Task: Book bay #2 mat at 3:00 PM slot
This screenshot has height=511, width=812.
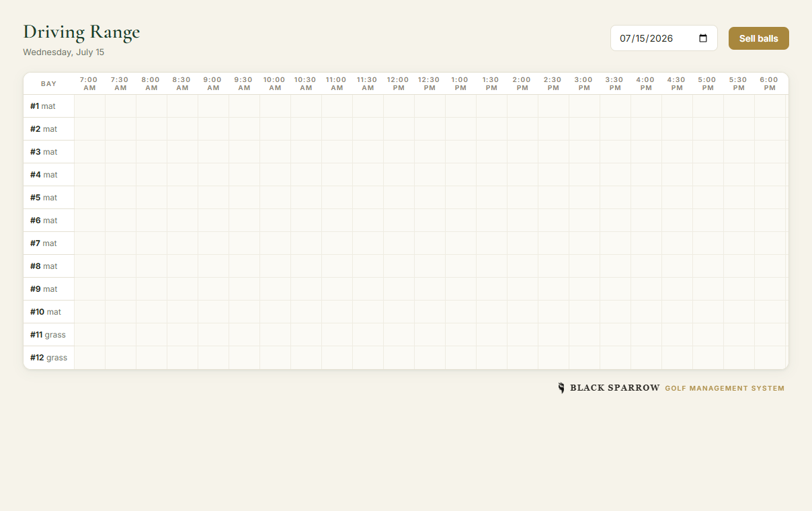Action: point(585,129)
